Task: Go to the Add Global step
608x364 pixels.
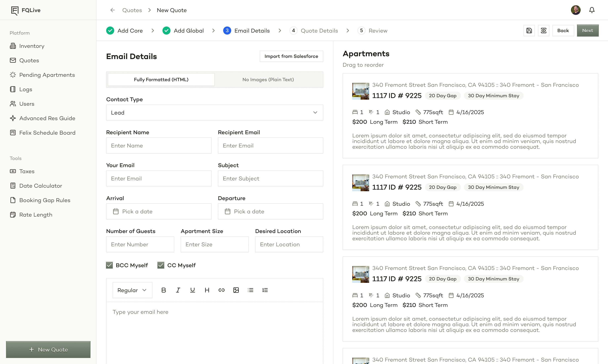Action: click(183, 31)
